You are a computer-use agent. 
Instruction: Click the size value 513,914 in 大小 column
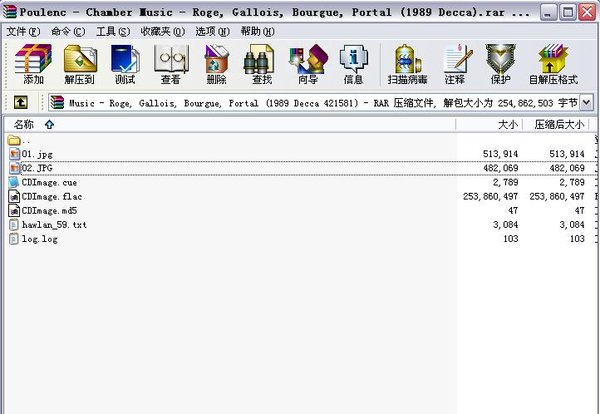pos(500,154)
